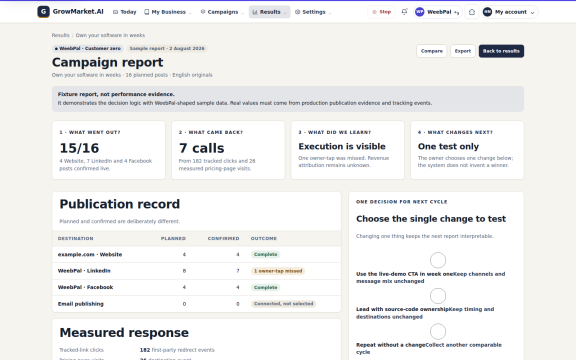Open the Results tab

270,12
